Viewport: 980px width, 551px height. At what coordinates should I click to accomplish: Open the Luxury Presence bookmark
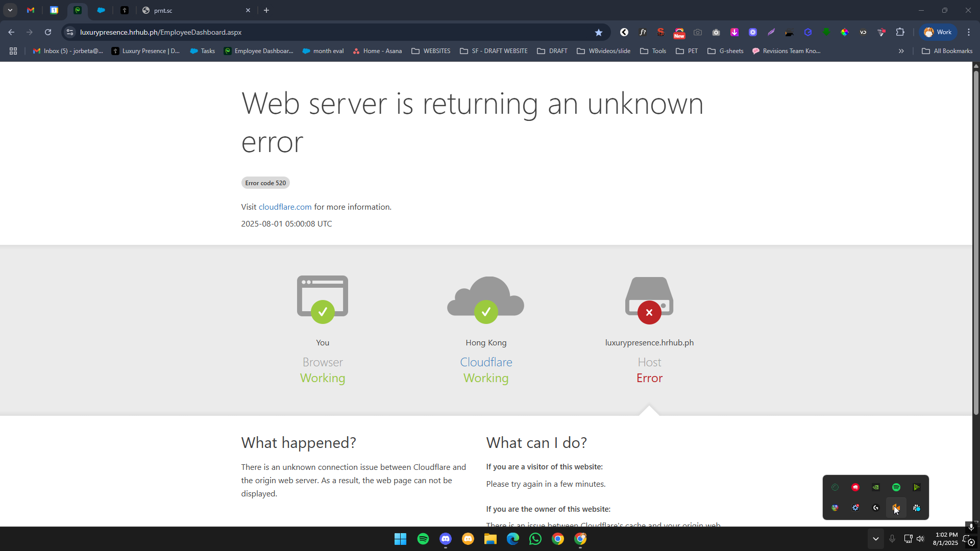pyautogui.click(x=146, y=51)
